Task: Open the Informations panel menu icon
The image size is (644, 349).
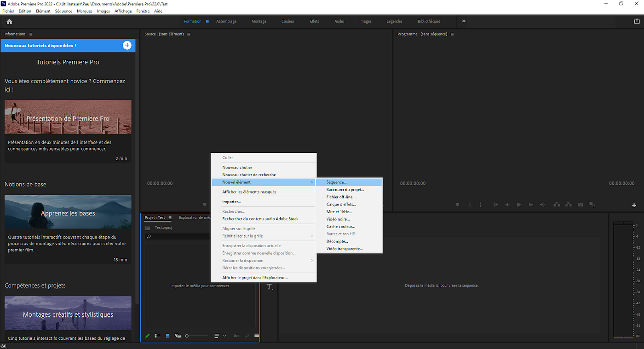Action: pyautogui.click(x=31, y=34)
